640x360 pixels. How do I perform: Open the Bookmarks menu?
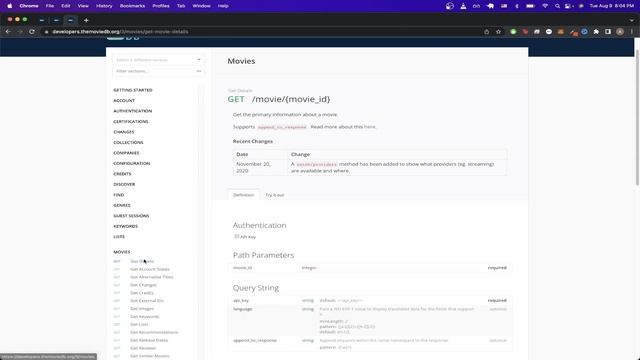coord(132,6)
